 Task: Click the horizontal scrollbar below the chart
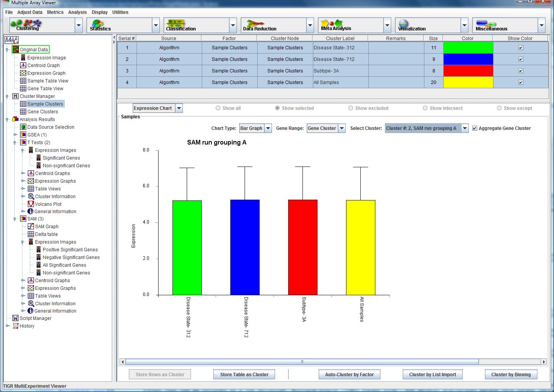pyautogui.click(x=302, y=362)
